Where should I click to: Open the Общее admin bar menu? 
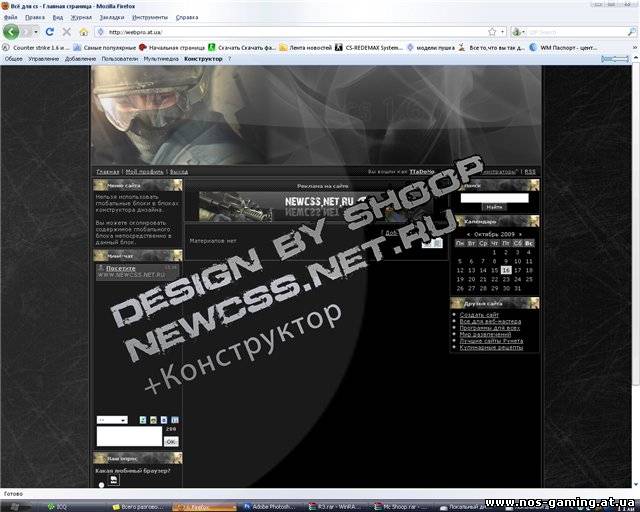tap(13, 59)
